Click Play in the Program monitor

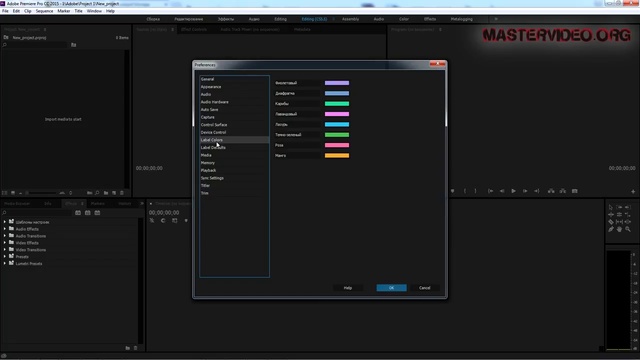tap(513, 191)
